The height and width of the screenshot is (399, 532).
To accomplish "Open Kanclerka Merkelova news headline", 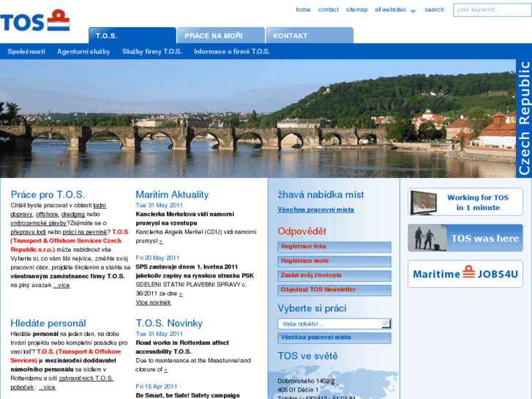I will (x=185, y=219).
